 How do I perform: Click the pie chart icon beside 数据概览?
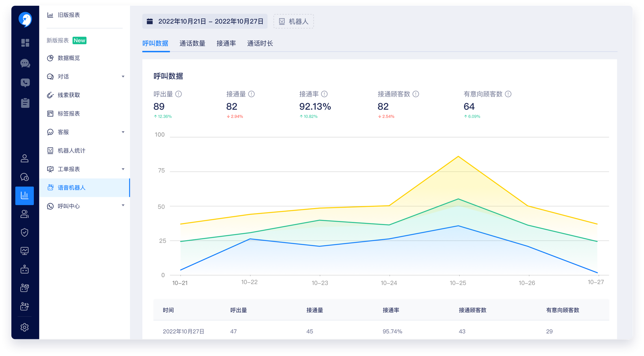pyautogui.click(x=50, y=58)
